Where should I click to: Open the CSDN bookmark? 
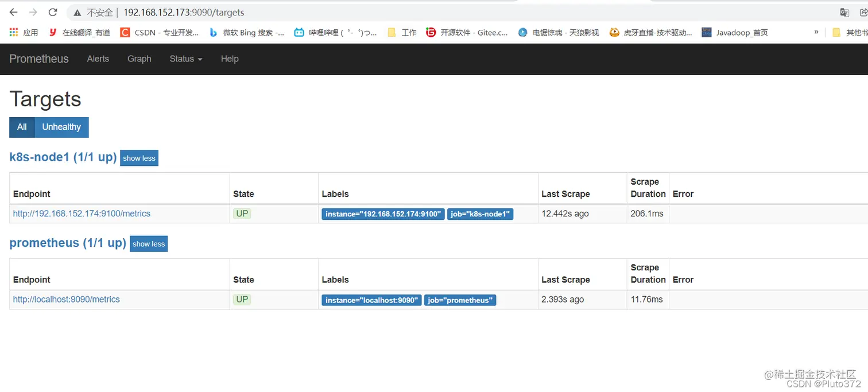[160, 33]
